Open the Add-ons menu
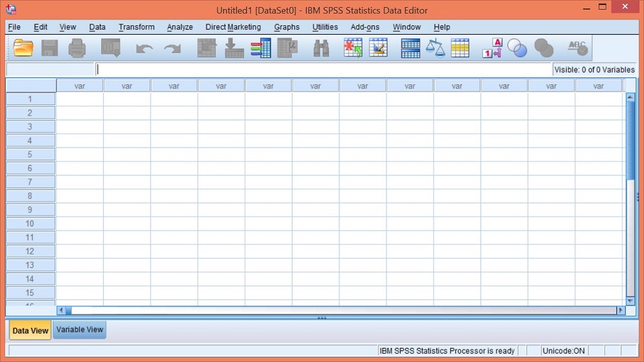This screenshot has width=644, height=362. pos(365,27)
